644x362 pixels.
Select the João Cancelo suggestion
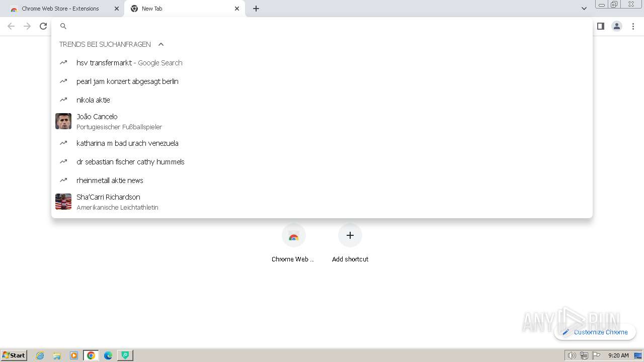tap(322, 121)
